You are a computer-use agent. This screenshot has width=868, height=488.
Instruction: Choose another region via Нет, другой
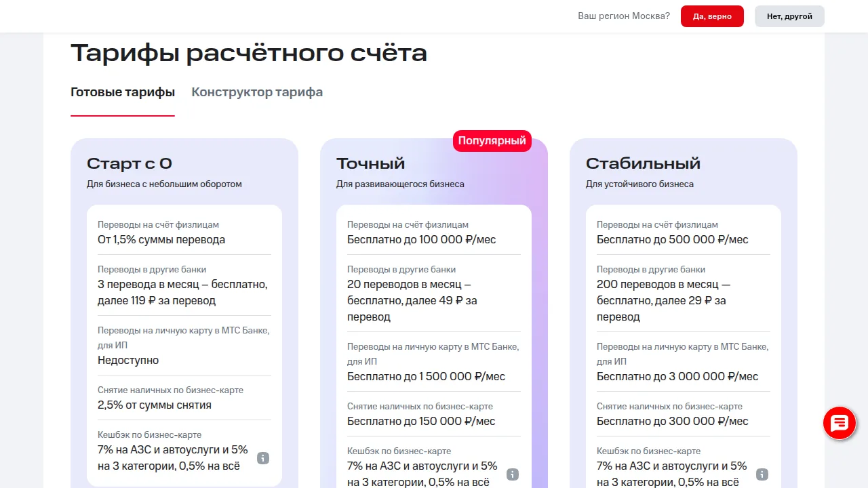tap(789, 16)
